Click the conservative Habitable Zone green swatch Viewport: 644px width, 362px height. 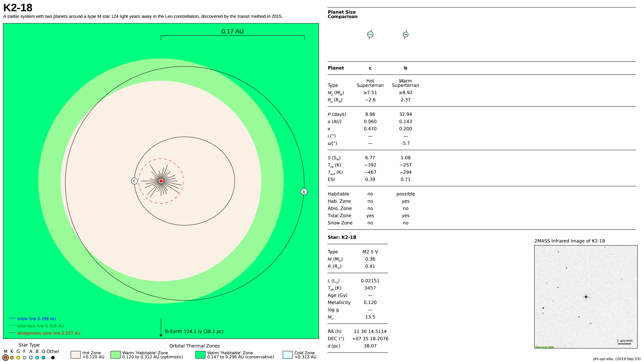200,355
